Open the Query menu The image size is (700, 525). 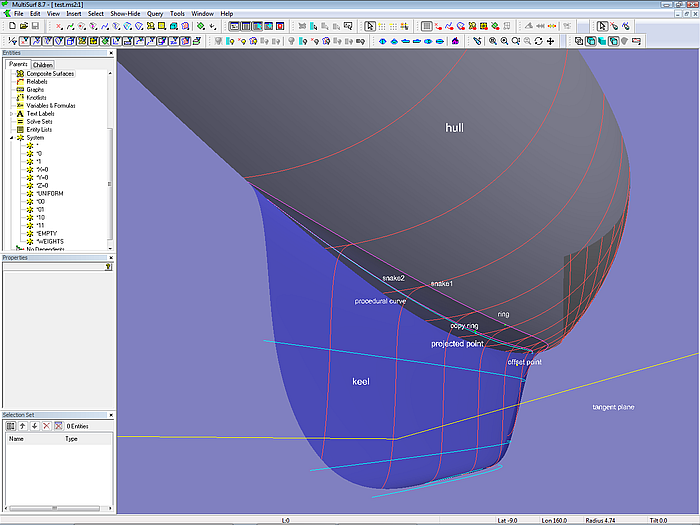coord(155,14)
